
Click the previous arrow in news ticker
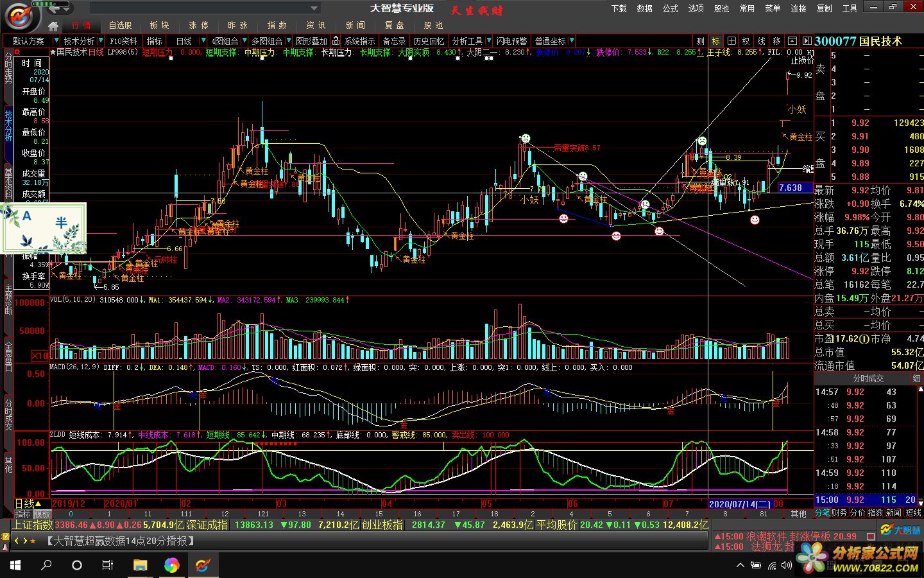pos(16,541)
